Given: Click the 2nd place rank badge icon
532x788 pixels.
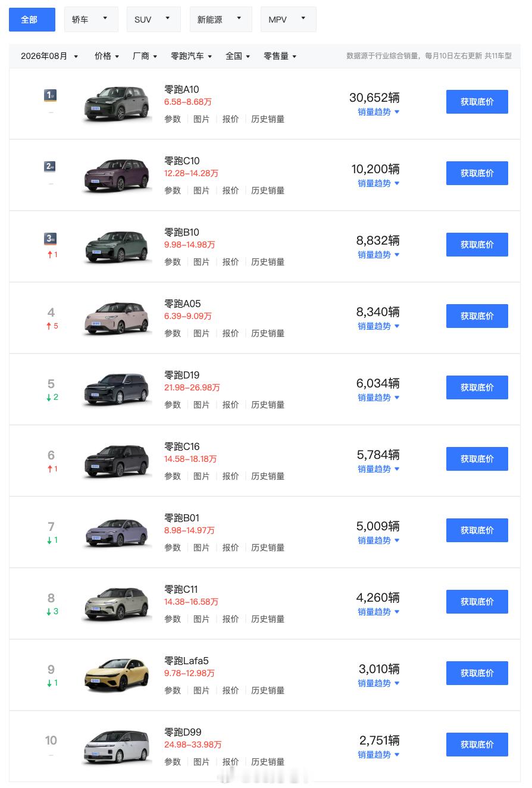Looking at the screenshot, I should (x=51, y=167).
